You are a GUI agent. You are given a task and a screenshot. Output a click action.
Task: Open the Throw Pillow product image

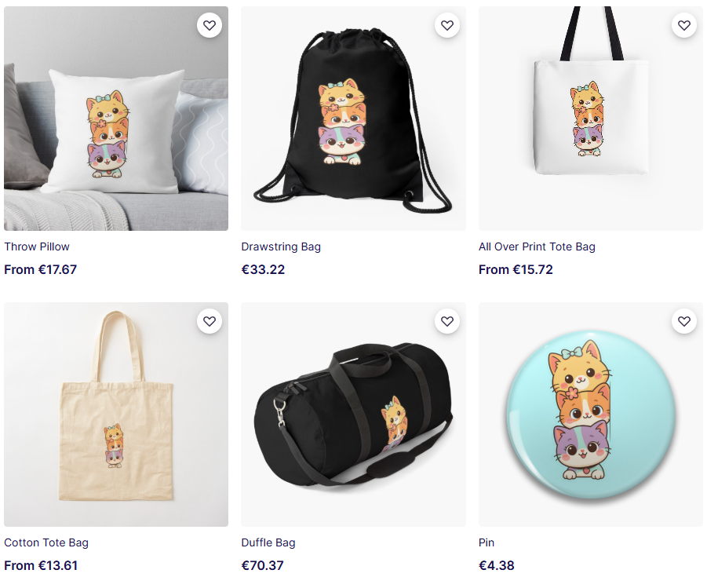pos(116,119)
